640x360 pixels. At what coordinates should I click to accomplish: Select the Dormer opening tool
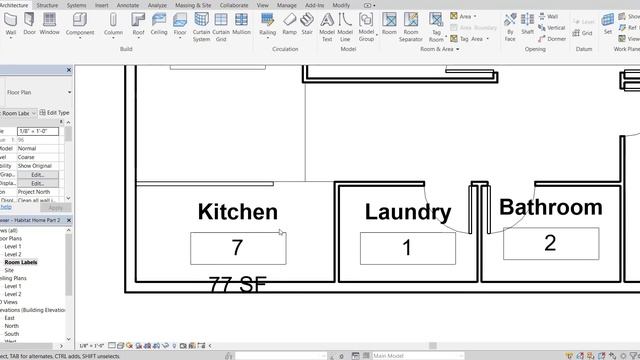coord(552,39)
